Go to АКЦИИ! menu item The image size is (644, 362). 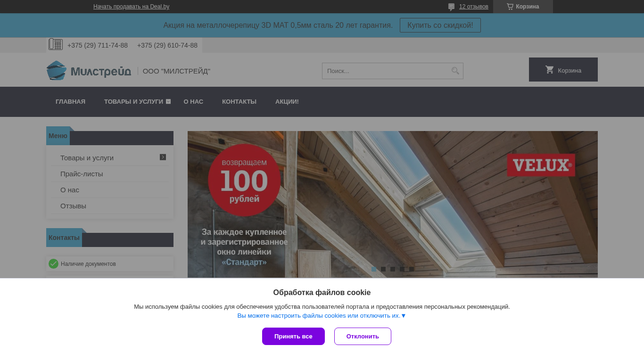(x=287, y=101)
